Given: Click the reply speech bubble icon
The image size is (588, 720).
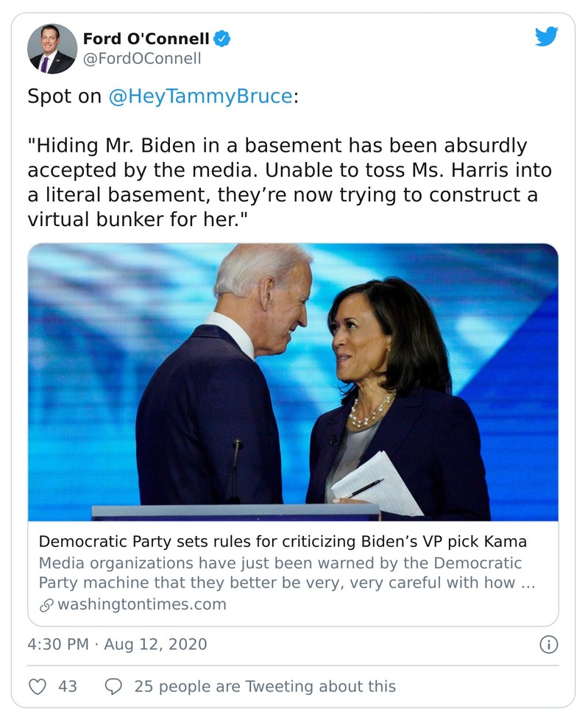Looking at the screenshot, I should 113,686.
